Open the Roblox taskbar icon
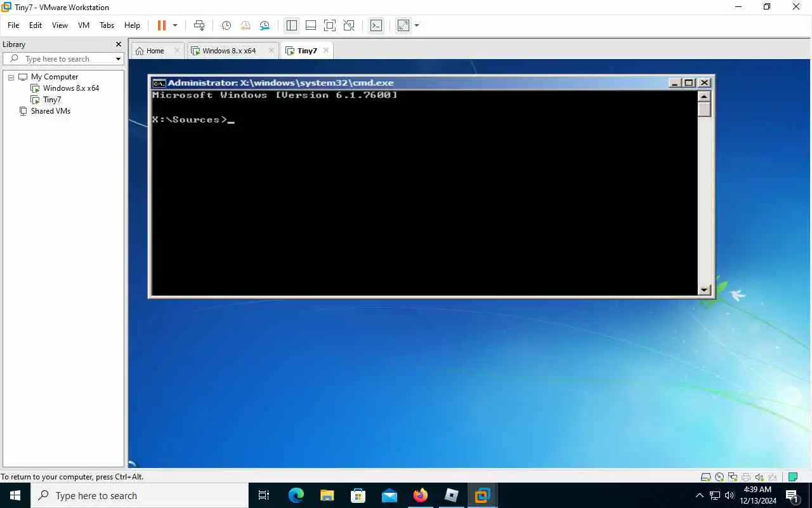Image resolution: width=812 pixels, height=508 pixels. point(451,495)
